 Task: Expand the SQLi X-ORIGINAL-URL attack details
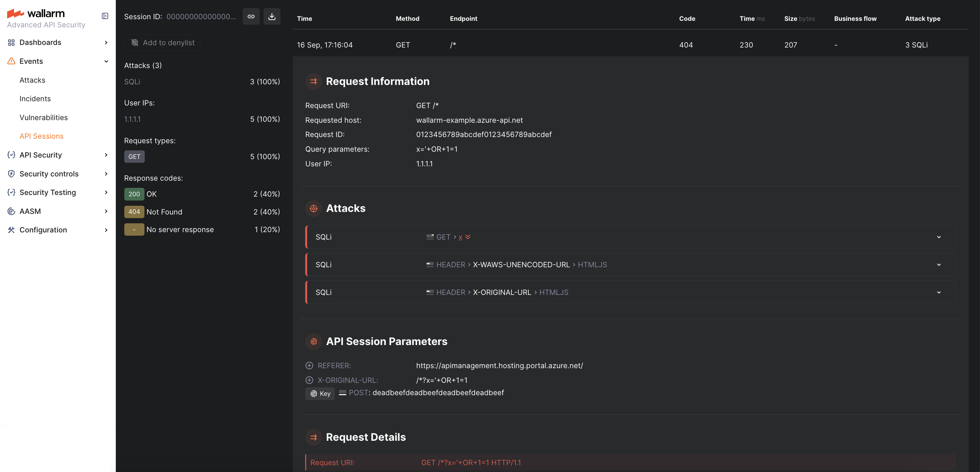(939, 292)
